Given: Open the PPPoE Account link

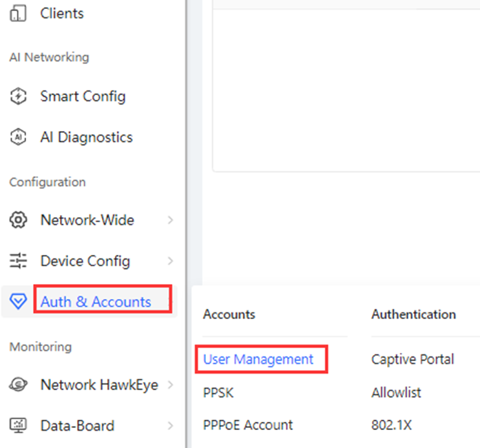Looking at the screenshot, I should 248,425.
